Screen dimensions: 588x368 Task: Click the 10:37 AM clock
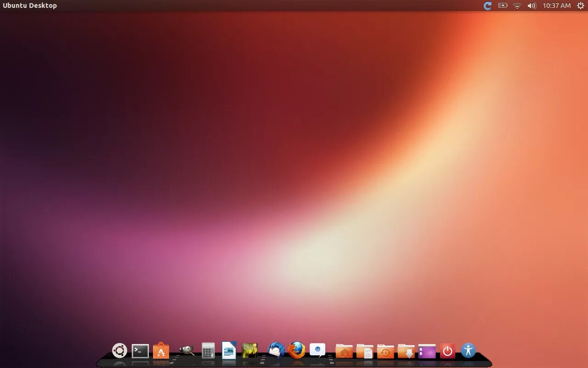(556, 6)
